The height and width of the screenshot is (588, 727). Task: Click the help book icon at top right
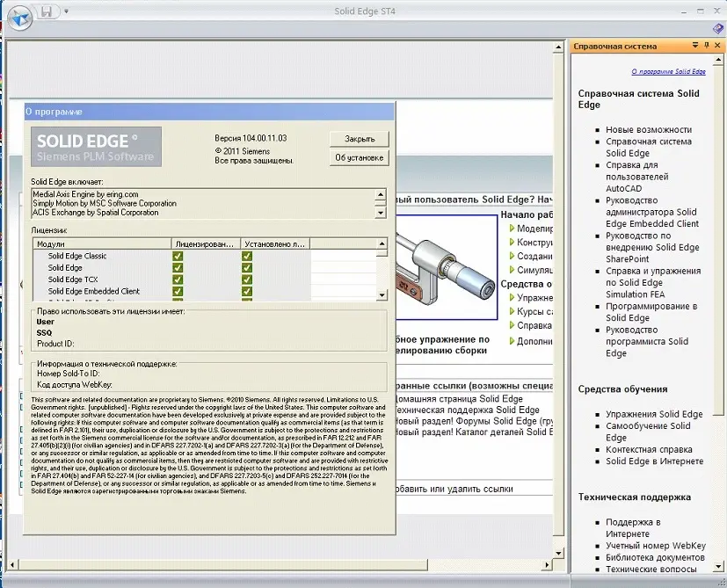coord(718,29)
